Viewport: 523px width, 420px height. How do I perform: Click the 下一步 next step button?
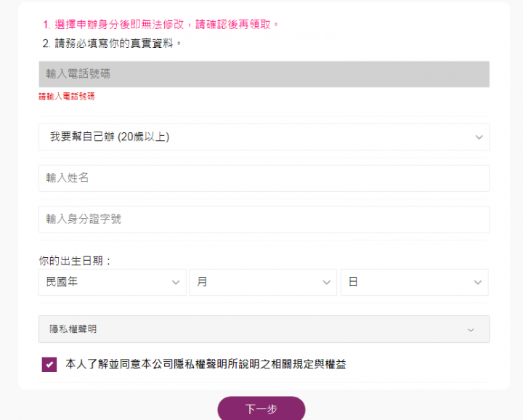[261, 408]
